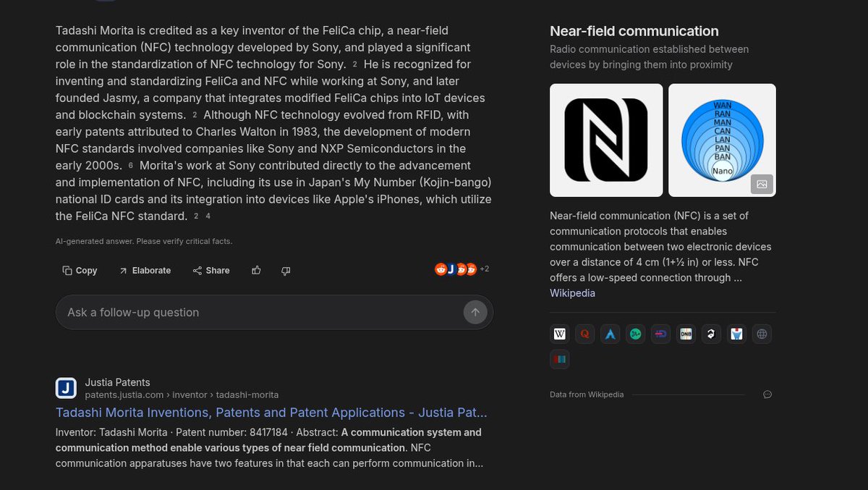The image size is (868, 490).
Task: Copy the AI-generated answer
Action: click(80, 270)
